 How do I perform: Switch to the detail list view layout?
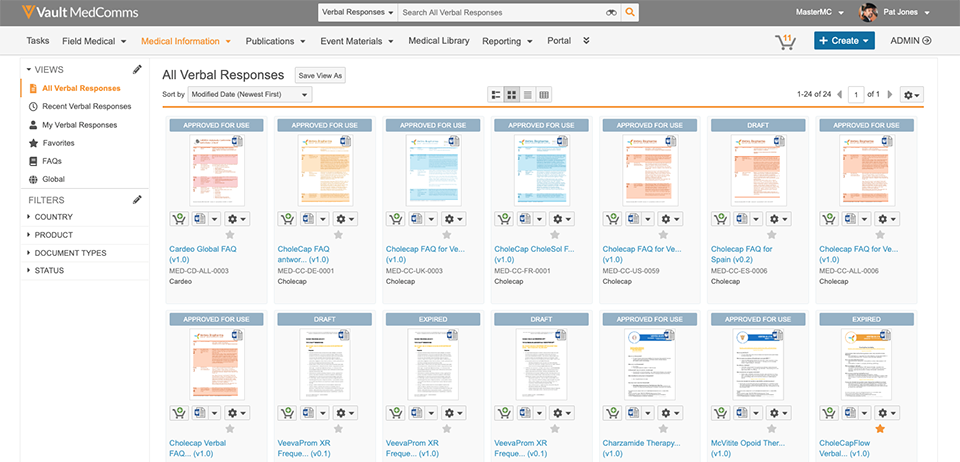495,94
